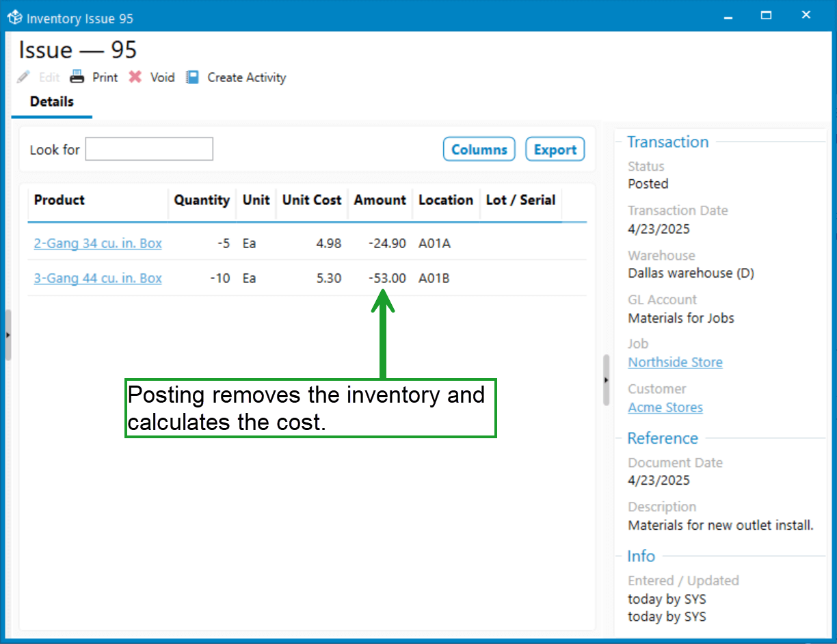Sort by the Quantity column header
The width and height of the screenshot is (837, 644).
(202, 200)
